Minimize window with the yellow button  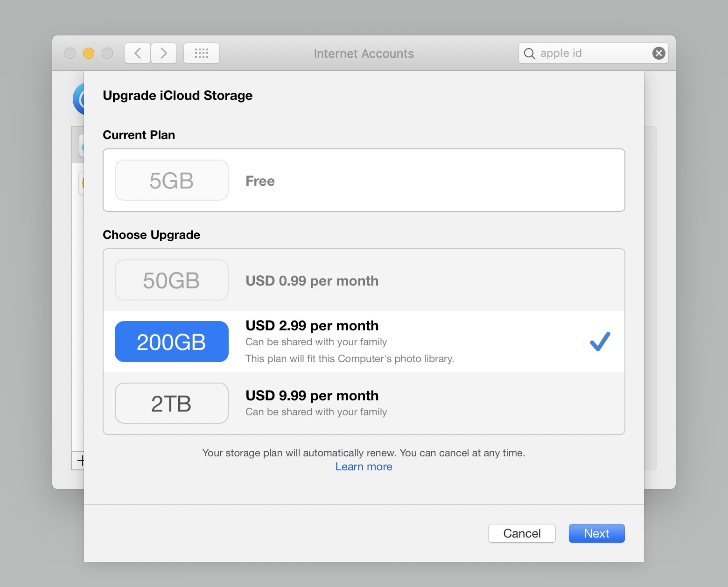(89, 53)
